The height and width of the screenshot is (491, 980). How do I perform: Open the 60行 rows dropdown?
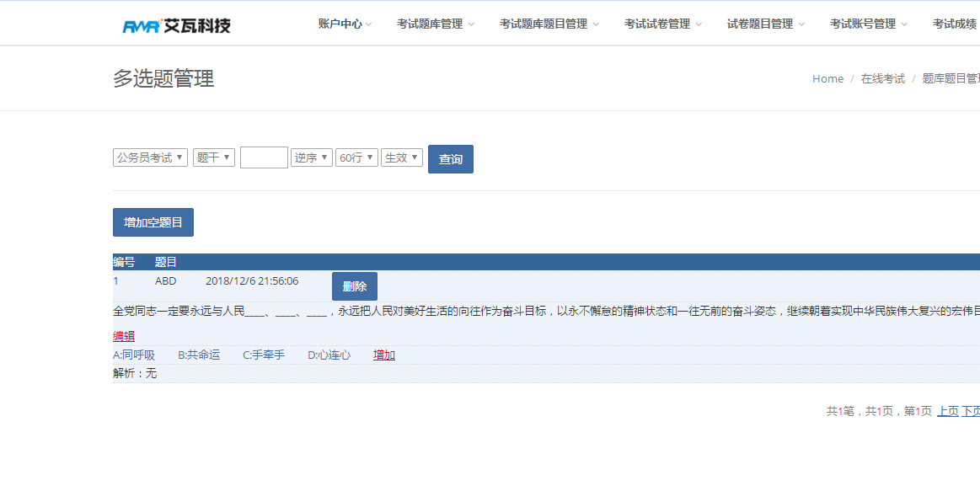[x=357, y=157]
